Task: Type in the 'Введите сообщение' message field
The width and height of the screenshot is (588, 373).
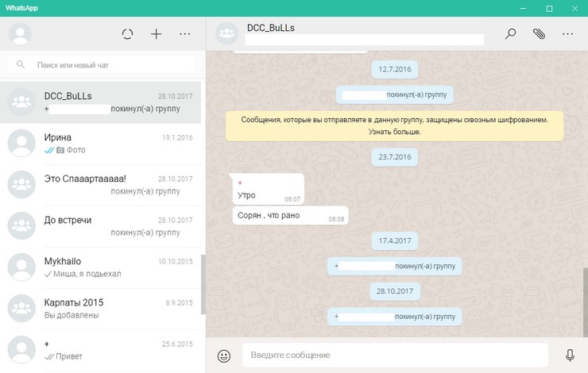Action: pos(394,355)
